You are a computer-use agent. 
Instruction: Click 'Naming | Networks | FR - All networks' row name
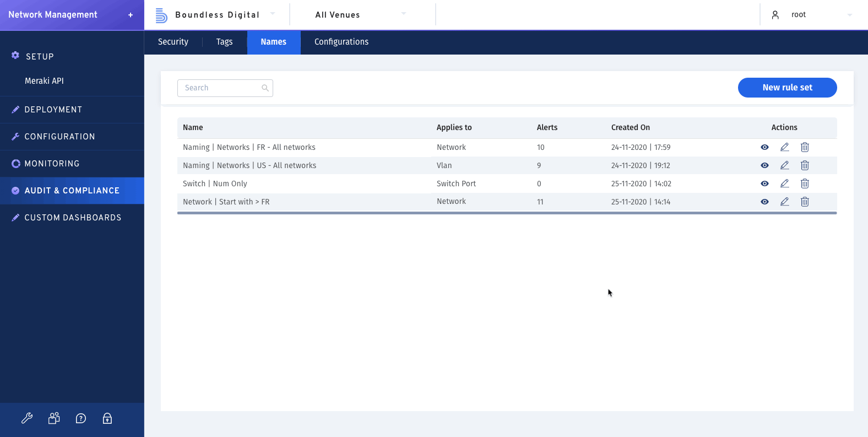[249, 147]
